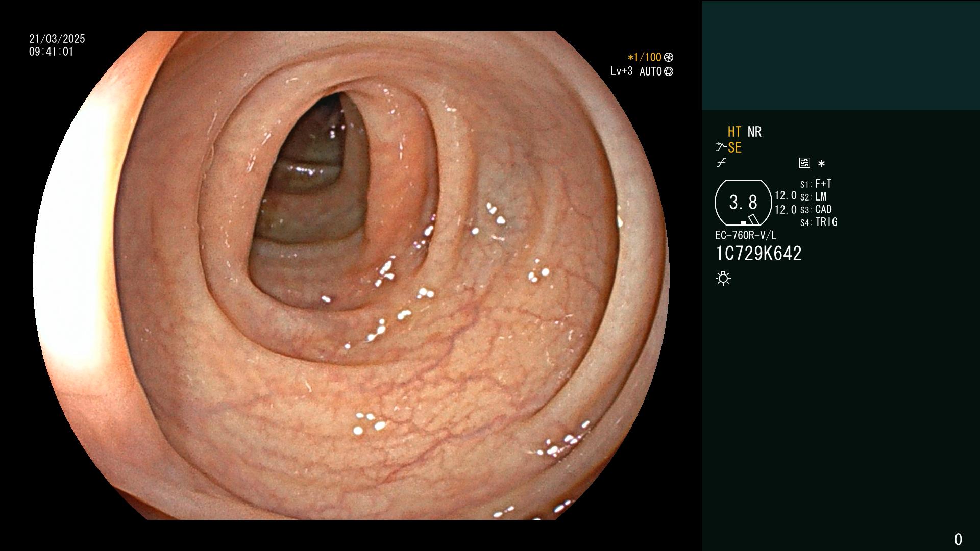The image size is (980, 551).
Task: Click the HT indicator label
Action: pos(734,132)
